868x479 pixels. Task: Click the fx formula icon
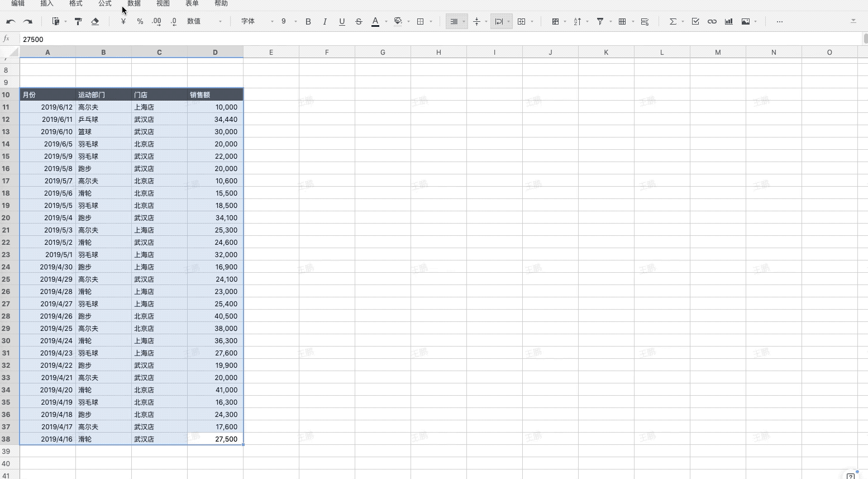point(7,39)
